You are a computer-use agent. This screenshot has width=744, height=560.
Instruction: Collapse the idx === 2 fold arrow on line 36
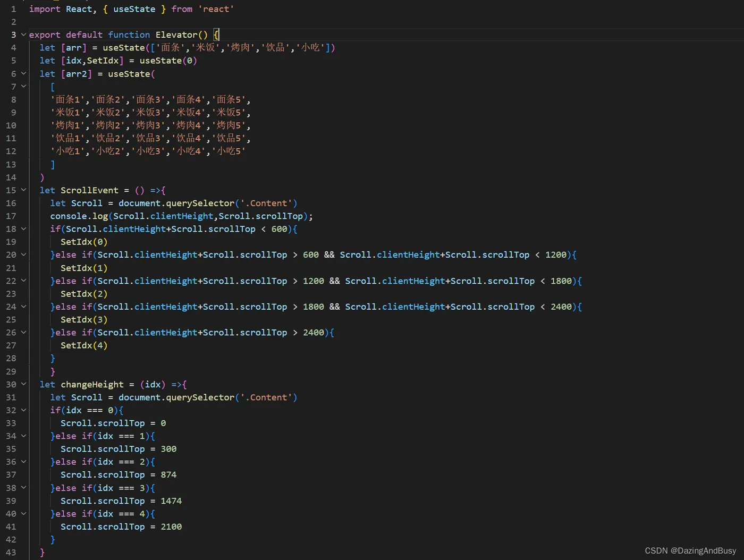(23, 462)
